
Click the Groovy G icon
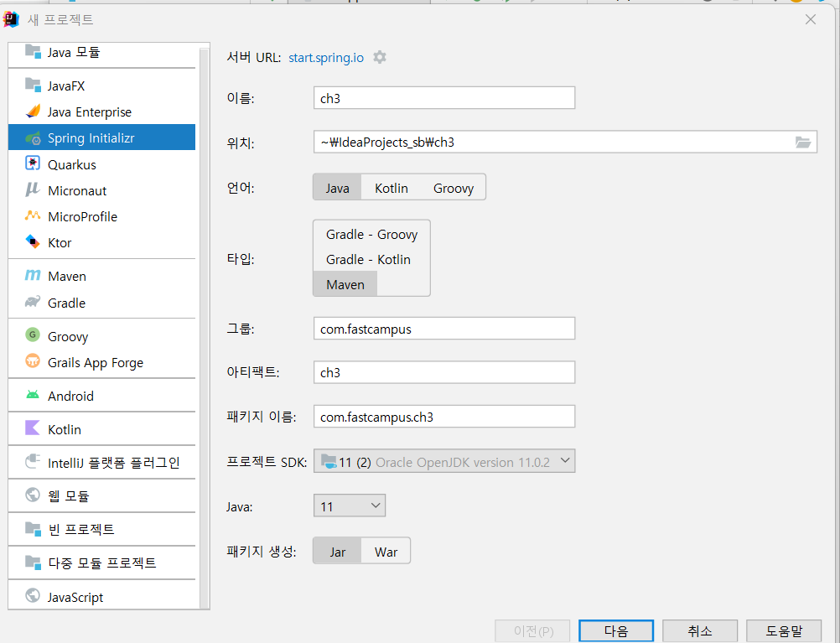33,334
